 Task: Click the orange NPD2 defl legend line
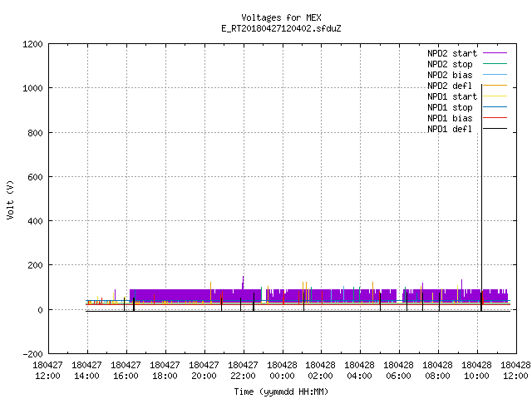click(x=495, y=86)
